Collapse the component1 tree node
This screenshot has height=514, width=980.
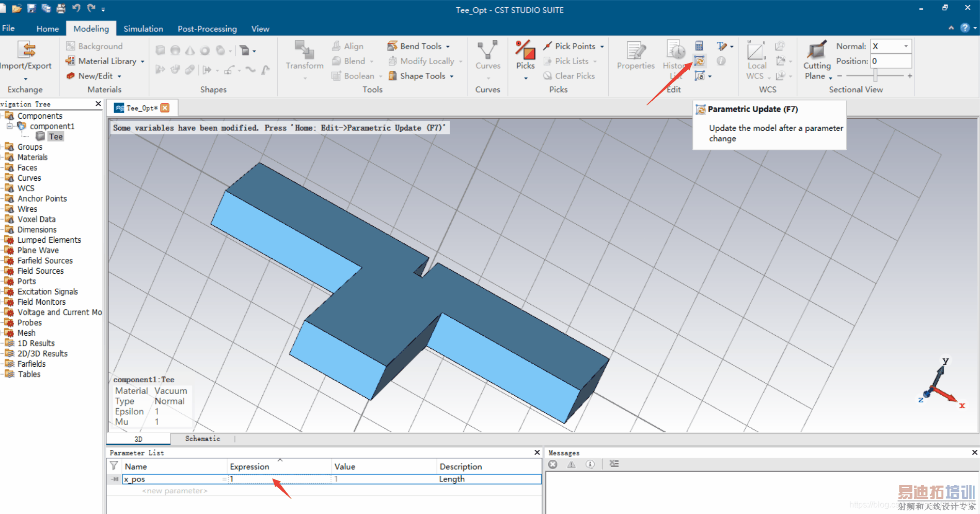tap(9, 126)
